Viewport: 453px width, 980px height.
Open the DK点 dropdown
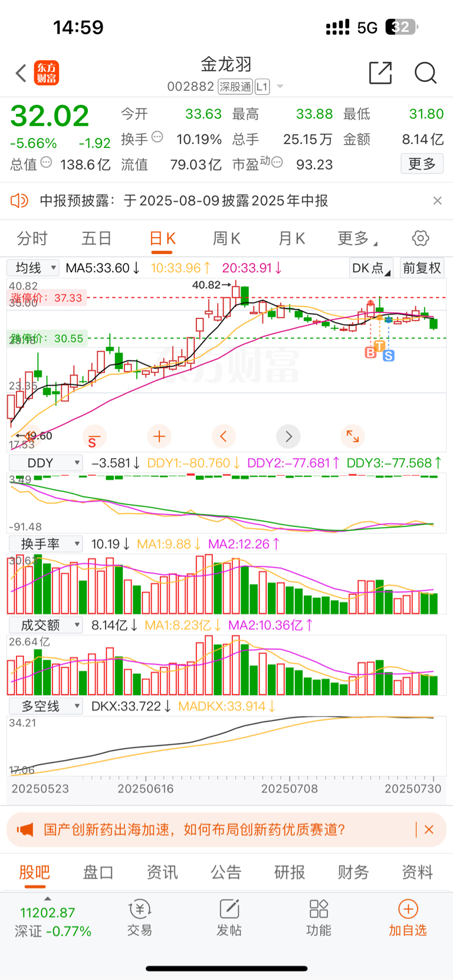(x=371, y=268)
